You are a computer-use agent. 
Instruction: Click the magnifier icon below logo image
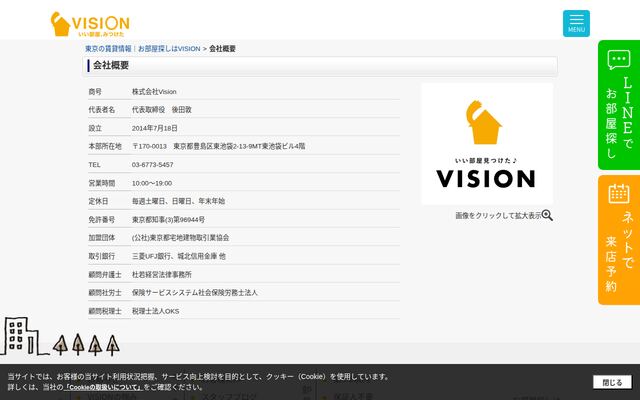(x=547, y=216)
